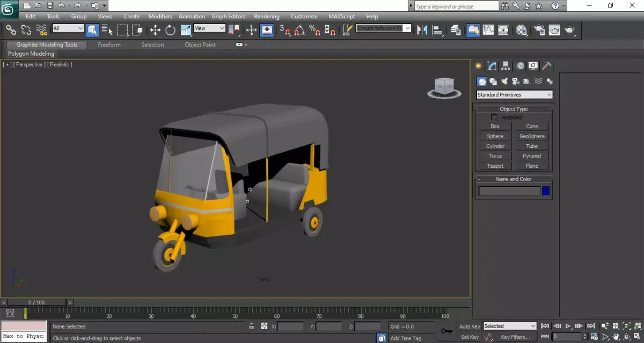Screen dimensions: 644x343
Task: Toggle the Keyboard Shortcut Override button
Action: point(267,29)
